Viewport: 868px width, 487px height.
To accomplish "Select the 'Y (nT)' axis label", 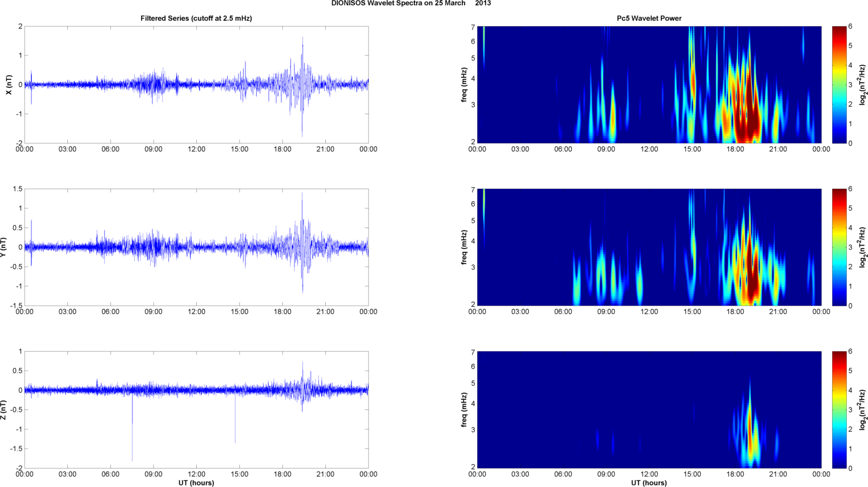I will point(3,247).
